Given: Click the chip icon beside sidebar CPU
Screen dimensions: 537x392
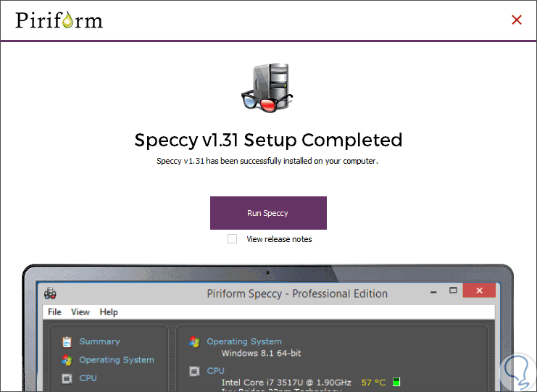Looking at the screenshot, I should pyautogui.click(x=67, y=379).
